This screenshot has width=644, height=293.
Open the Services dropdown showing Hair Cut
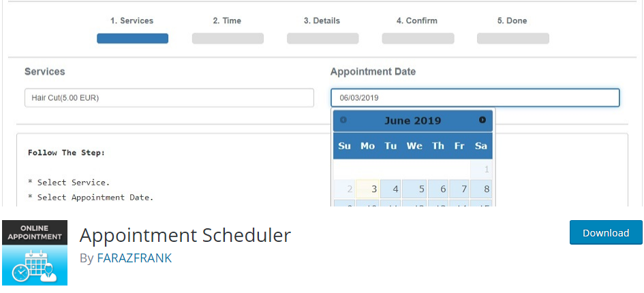(x=169, y=97)
